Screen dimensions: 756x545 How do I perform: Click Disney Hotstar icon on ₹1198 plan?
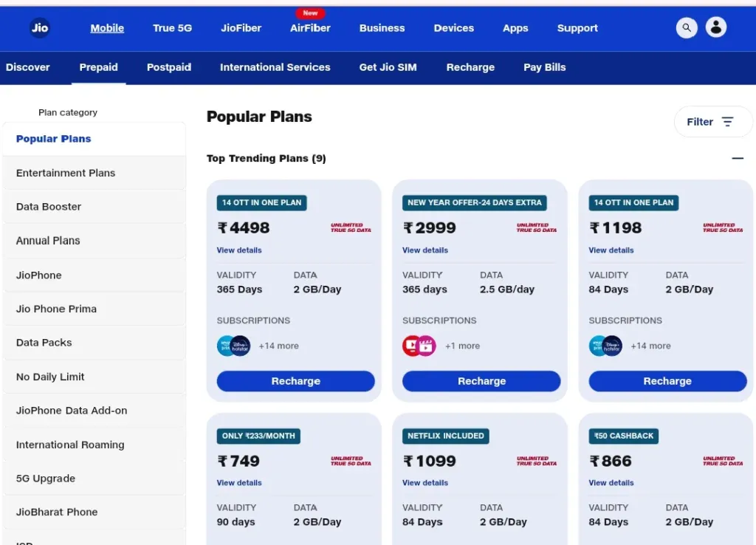pyautogui.click(x=613, y=346)
